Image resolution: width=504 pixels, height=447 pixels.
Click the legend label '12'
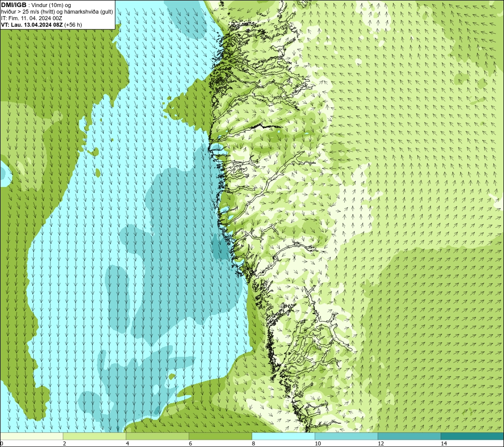381,444
